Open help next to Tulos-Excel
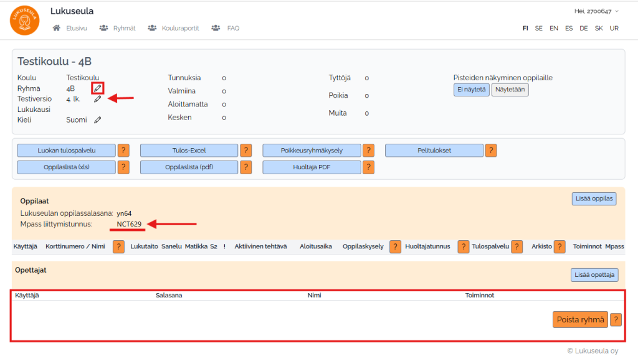The image size is (638, 364). [x=246, y=150]
